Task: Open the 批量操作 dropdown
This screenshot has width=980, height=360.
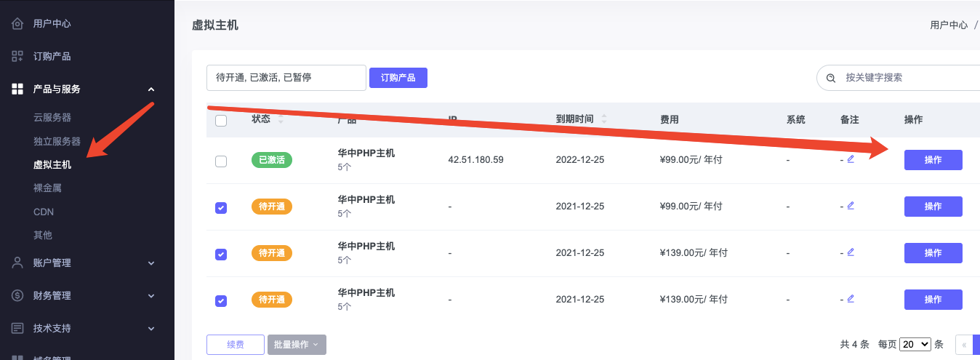Action: coord(297,345)
